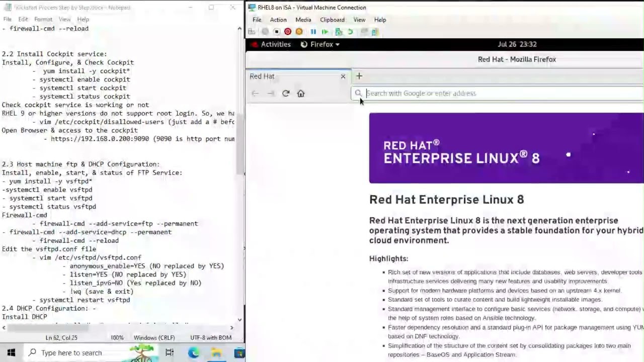Viewport: 644px width, 362px height.
Task: Click the search magnifier in Firefox address bar
Action: point(358,93)
